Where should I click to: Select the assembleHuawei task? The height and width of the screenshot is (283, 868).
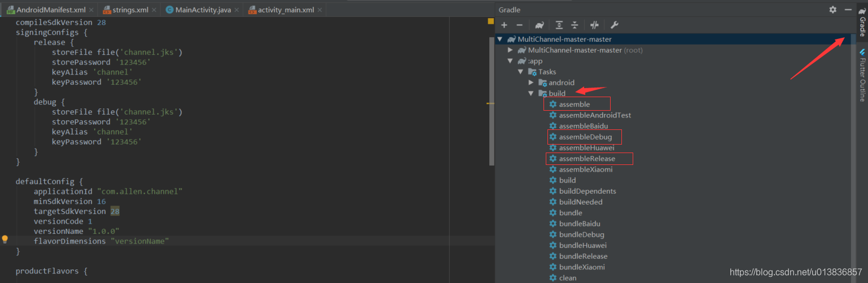tap(586, 147)
